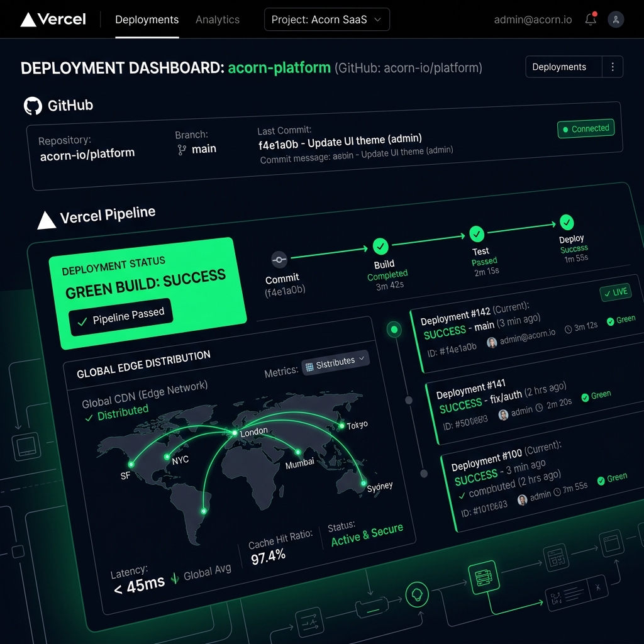The width and height of the screenshot is (644, 644).
Task: Open the Project: Acorn SaaS dropdown
Action: click(x=327, y=19)
